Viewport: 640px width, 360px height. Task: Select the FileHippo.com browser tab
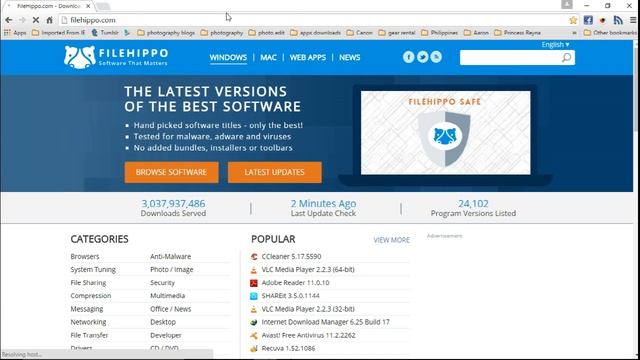coord(49,6)
